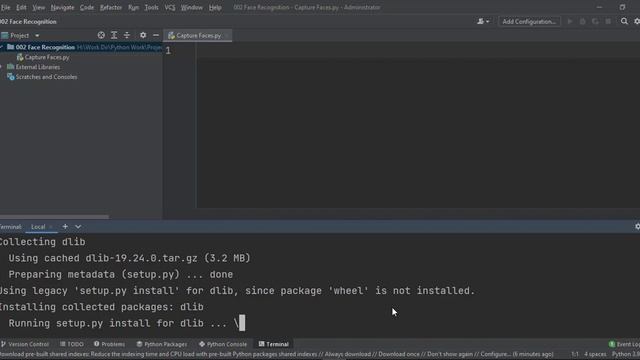Open the Run menu

tap(133, 7)
